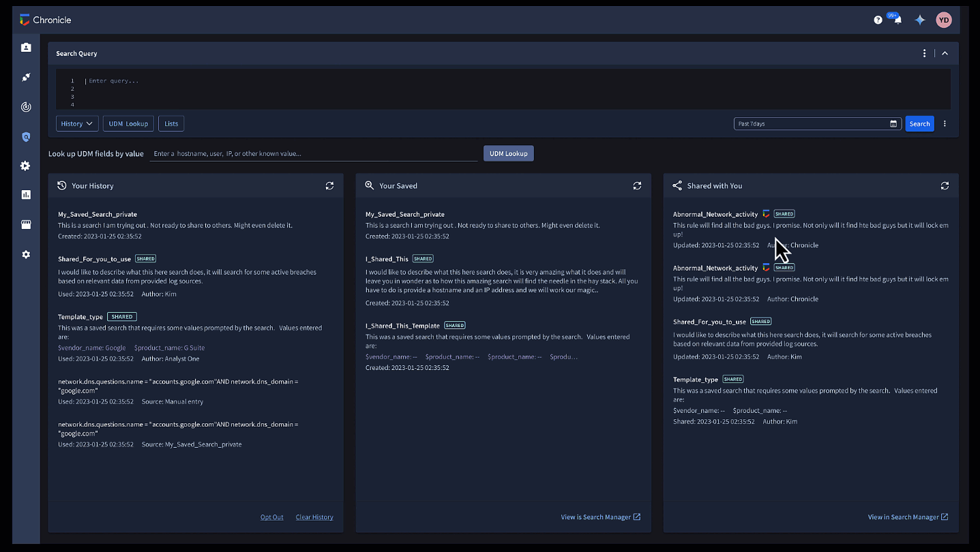980x552 pixels.
Task: Refresh the Your History panel
Action: click(x=329, y=186)
